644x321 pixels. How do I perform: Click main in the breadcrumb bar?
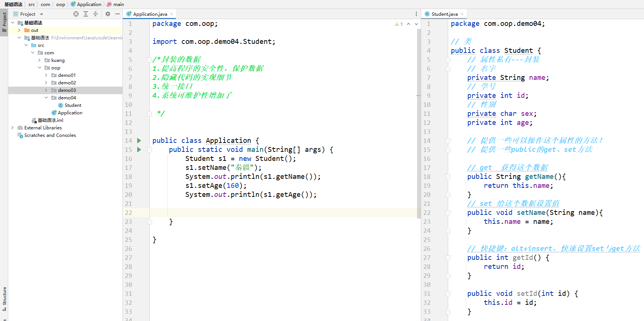tap(115, 4)
